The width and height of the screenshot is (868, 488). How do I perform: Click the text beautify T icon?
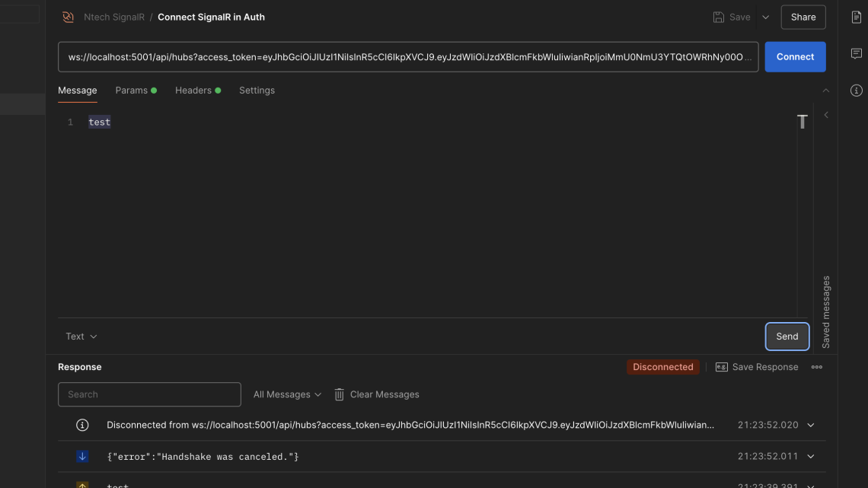[802, 122]
